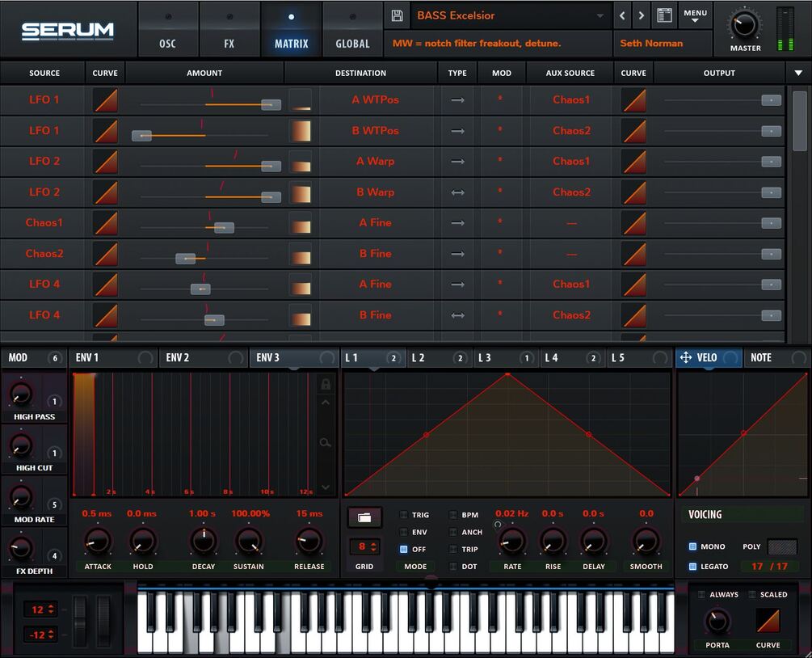The width and height of the screenshot is (812, 658).
Task: Enable portamento ALWAYS checkbox
Action: (701, 594)
